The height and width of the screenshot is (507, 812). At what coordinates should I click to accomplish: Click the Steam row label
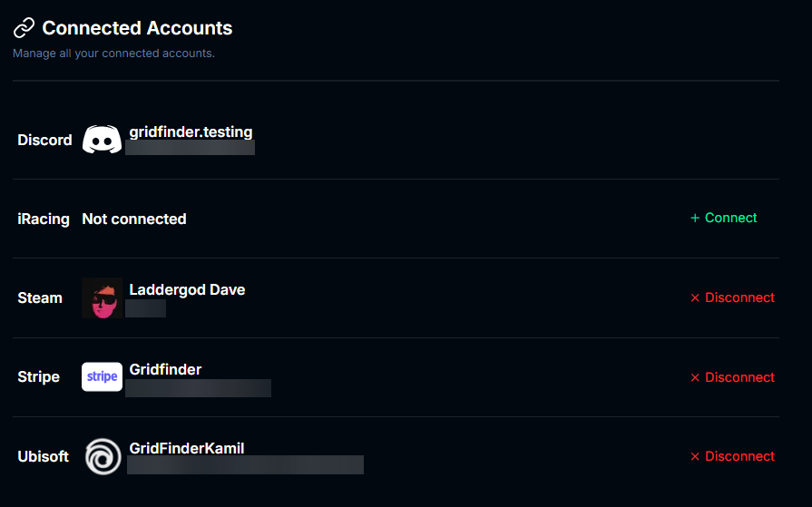[x=40, y=297]
